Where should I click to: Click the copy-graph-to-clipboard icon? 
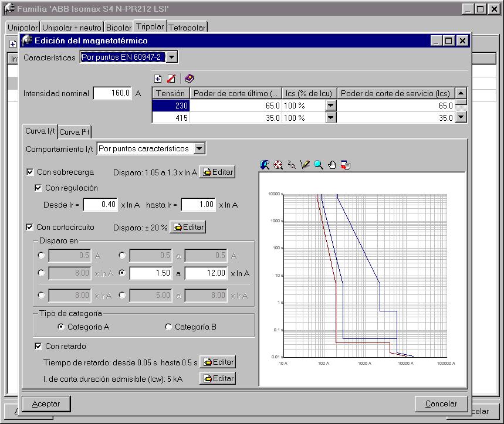tap(346, 165)
